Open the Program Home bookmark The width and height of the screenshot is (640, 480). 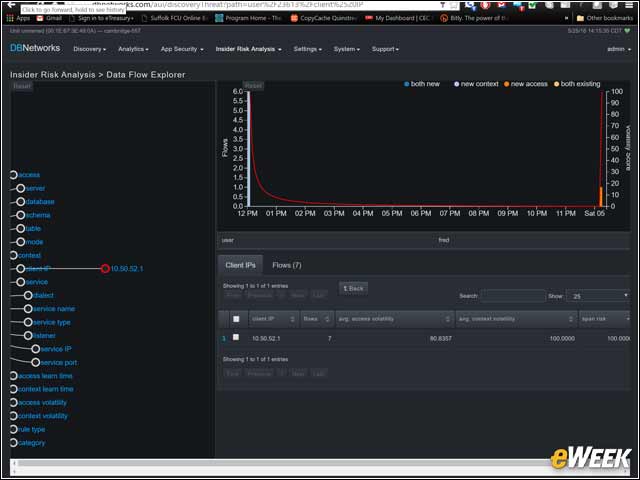click(249, 18)
